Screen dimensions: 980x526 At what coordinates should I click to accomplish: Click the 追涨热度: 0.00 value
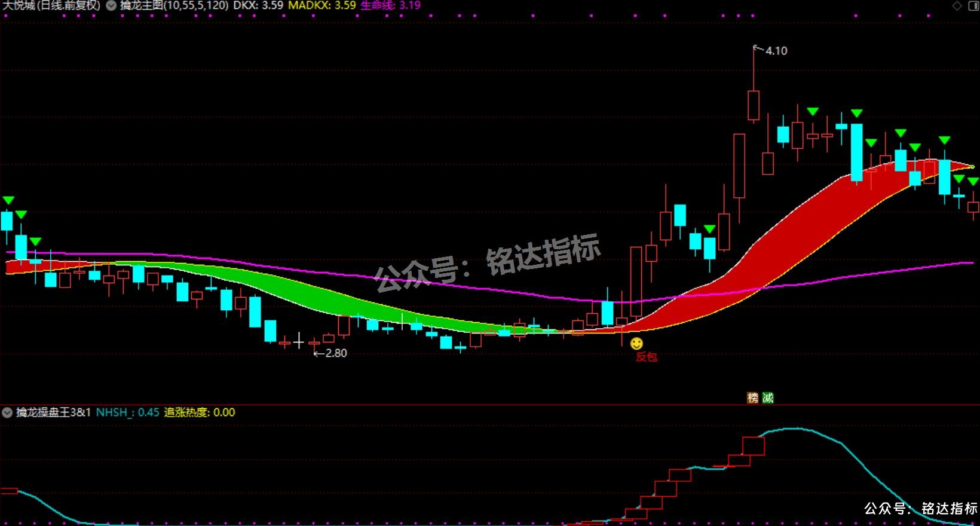click(x=200, y=412)
